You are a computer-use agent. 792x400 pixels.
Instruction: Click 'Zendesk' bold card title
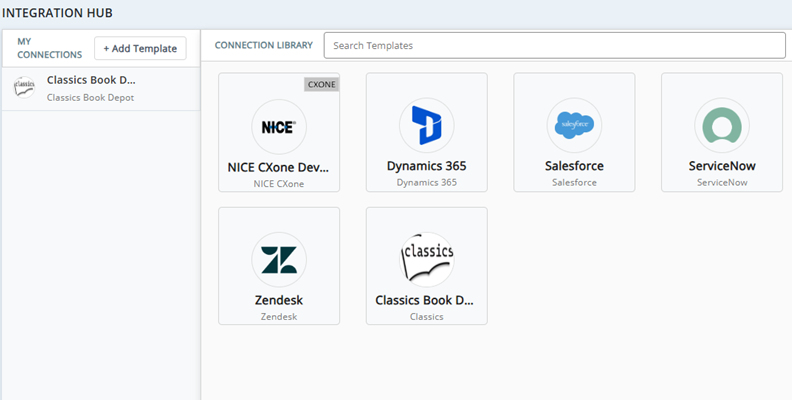[279, 300]
